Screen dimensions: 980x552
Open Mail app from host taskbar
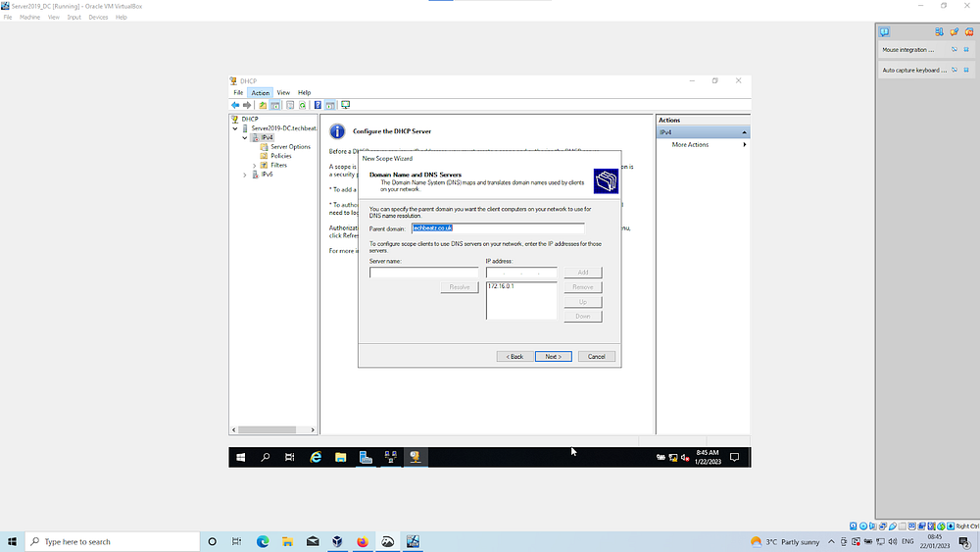(313, 542)
